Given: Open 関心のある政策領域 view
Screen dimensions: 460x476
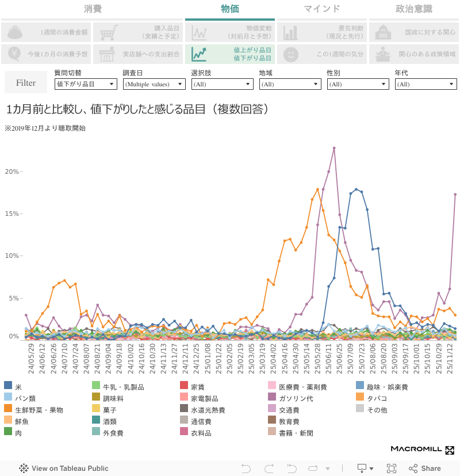Looking at the screenshot, I should (x=413, y=54).
